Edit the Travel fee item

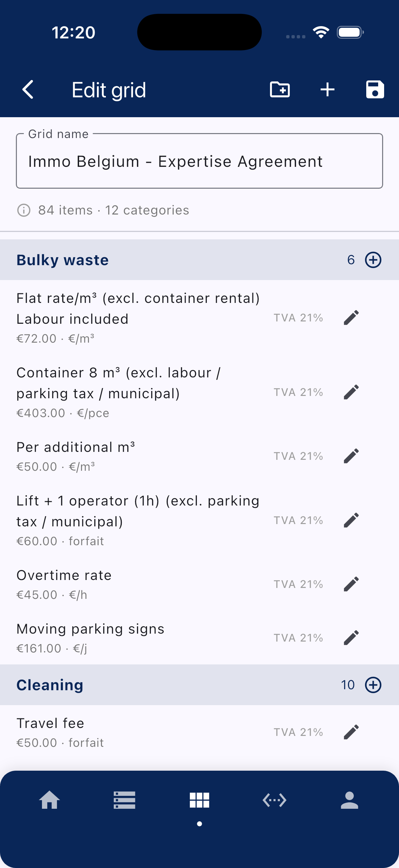coord(351,732)
